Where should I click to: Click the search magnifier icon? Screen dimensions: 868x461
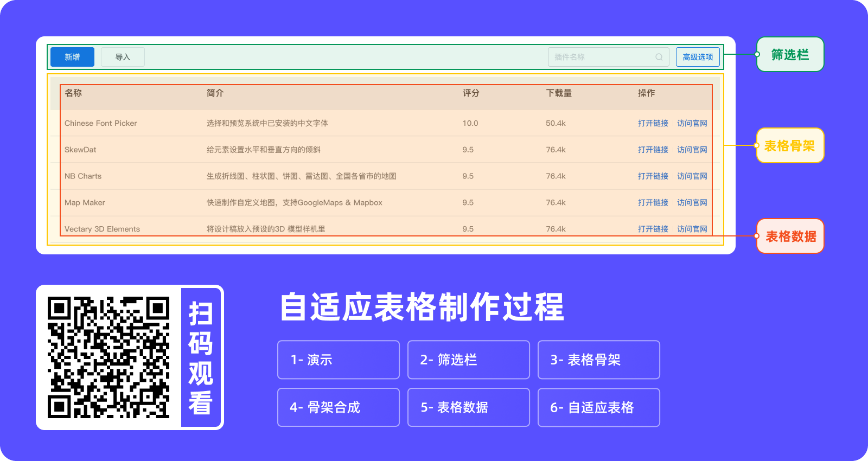(659, 57)
